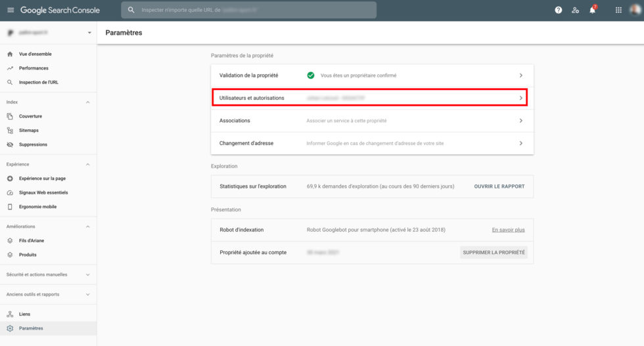Click the user account avatar

pyautogui.click(x=635, y=11)
